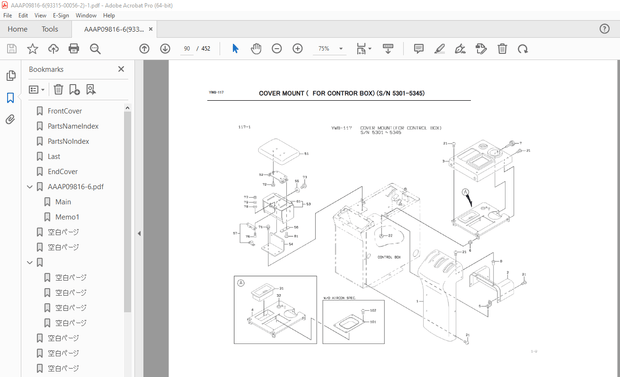Add the file to starred favorites
Screen dimensions: 620x377
point(32,49)
